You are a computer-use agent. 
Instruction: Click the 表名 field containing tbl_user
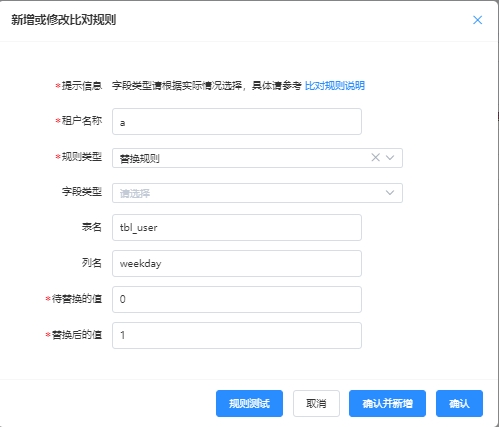237,228
